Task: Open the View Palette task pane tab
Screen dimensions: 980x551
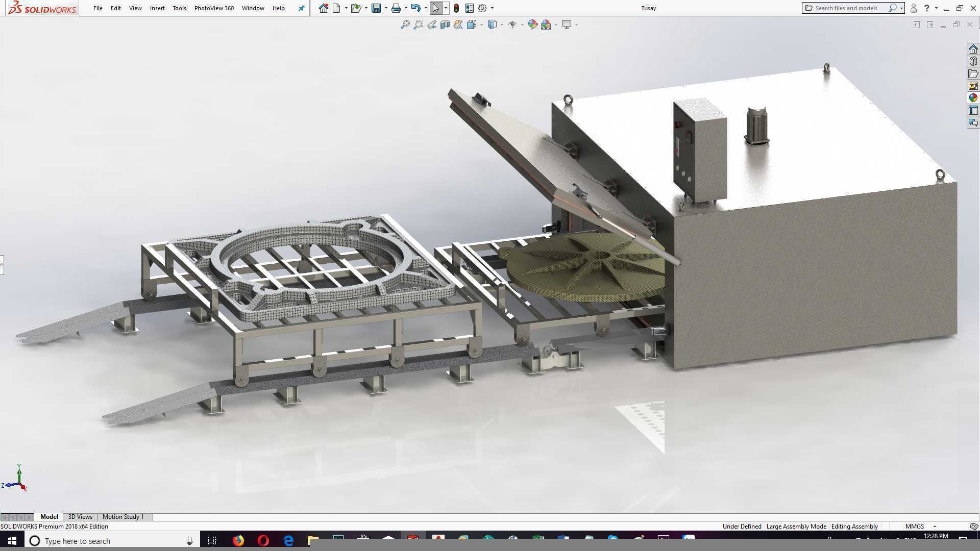Action: coord(973,86)
